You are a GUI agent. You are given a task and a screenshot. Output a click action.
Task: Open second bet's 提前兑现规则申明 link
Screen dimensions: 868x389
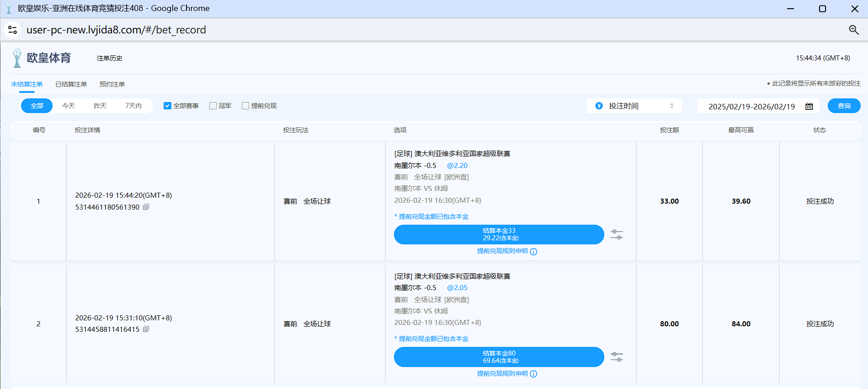click(x=502, y=373)
